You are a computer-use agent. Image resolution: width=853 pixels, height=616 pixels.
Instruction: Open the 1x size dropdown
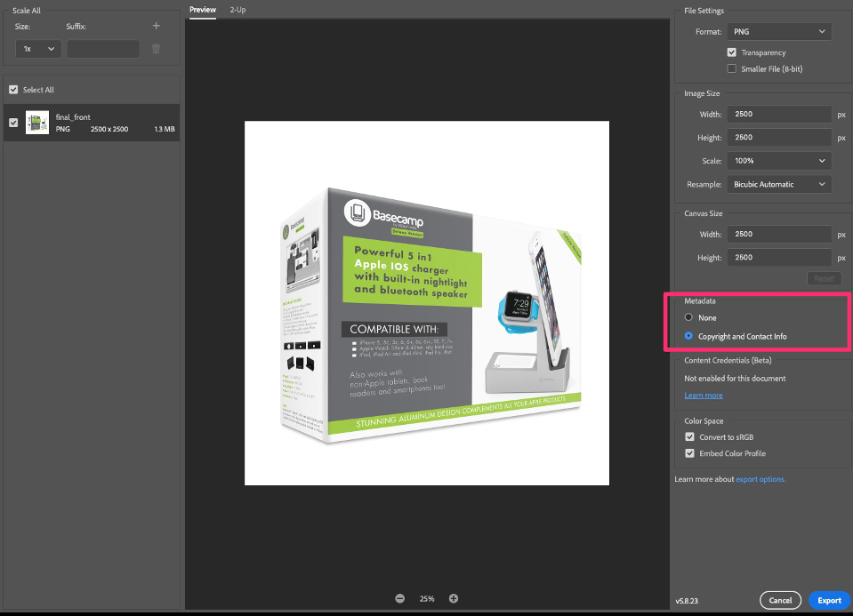[x=38, y=49]
